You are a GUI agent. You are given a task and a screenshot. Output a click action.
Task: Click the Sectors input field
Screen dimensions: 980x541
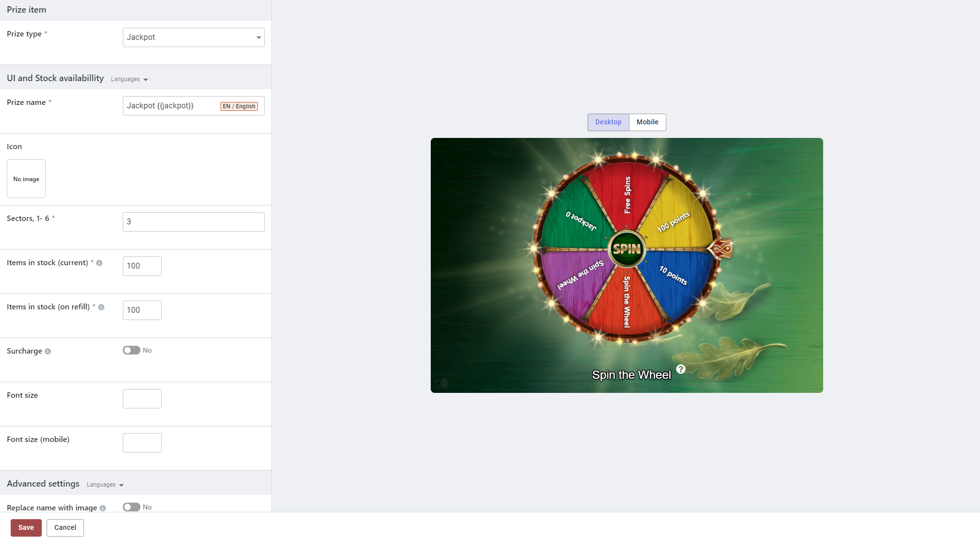pos(193,222)
